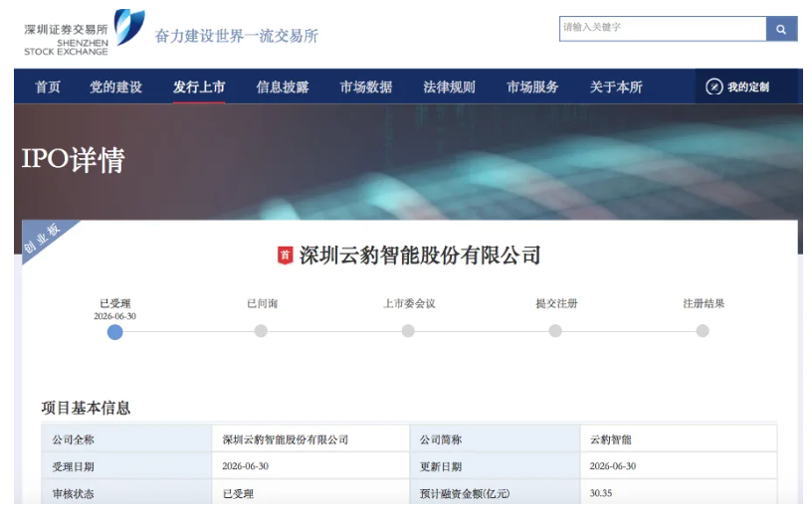Click the 上市委会议 stage label
This screenshot has width=812, height=516.
click(409, 304)
